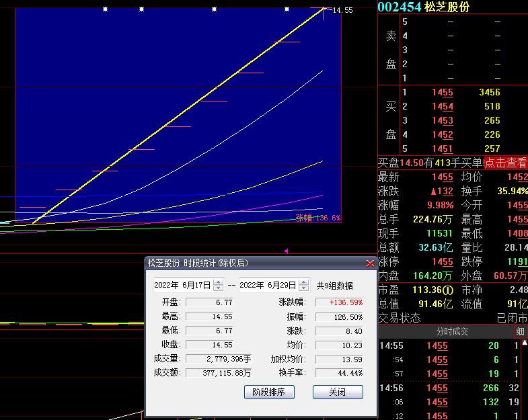This screenshot has width=528, height=420.
Task: Increase the end date with up spinner arrow
Action: [x=303, y=282]
